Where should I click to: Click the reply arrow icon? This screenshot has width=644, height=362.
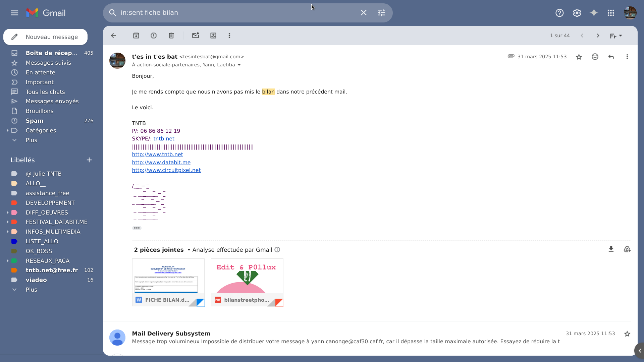point(611,57)
